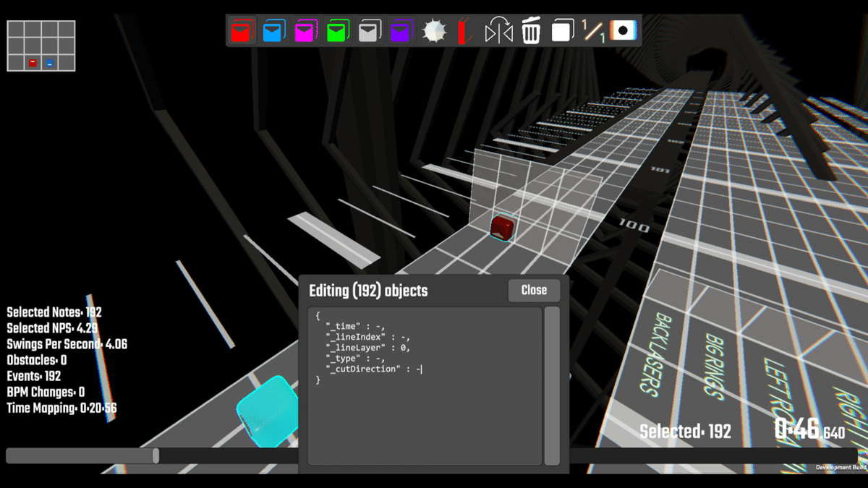Click the Selected NPS statistic
The image size is (868, 488).
point(52,328)
